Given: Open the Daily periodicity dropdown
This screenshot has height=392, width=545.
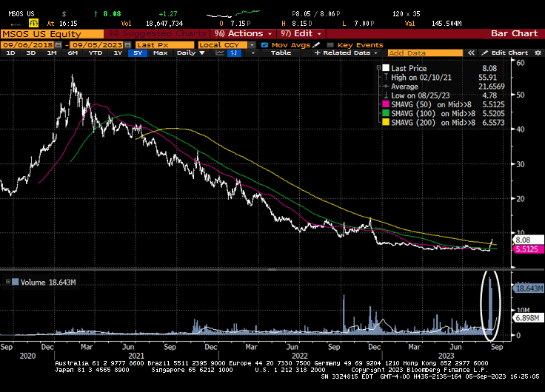Looking at the screenshot, I should 191,53.
